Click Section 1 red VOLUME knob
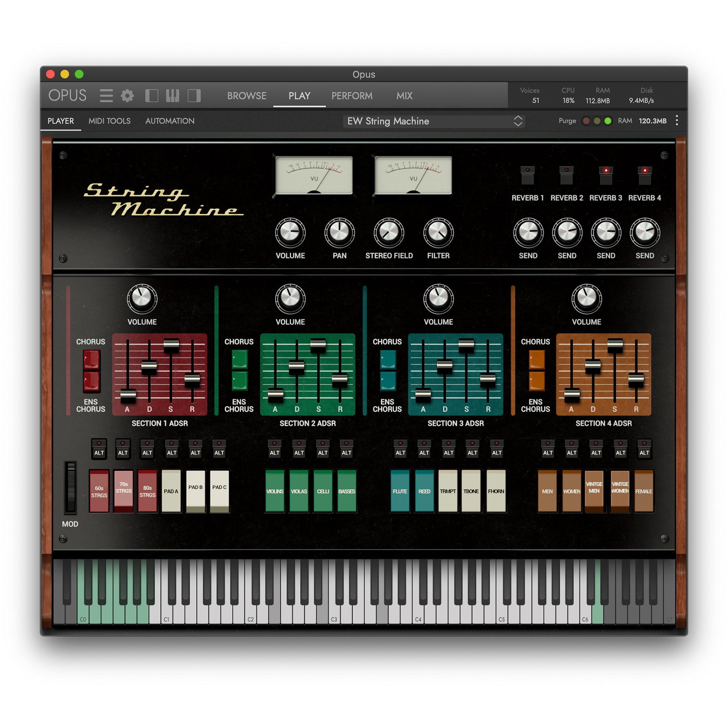 142,298
